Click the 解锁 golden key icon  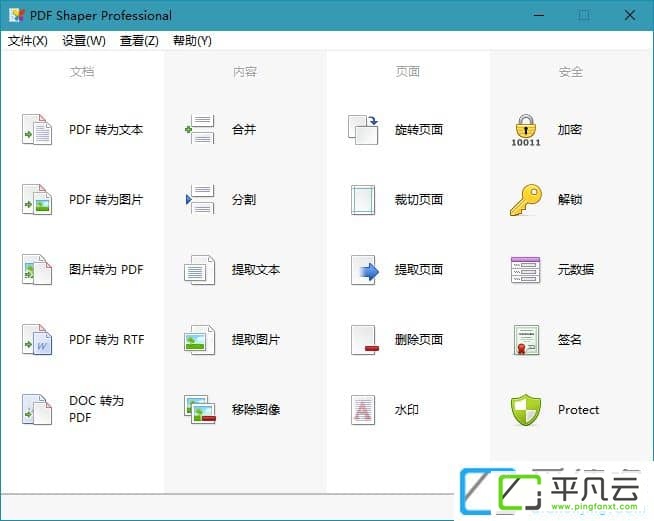pos(526,200)
